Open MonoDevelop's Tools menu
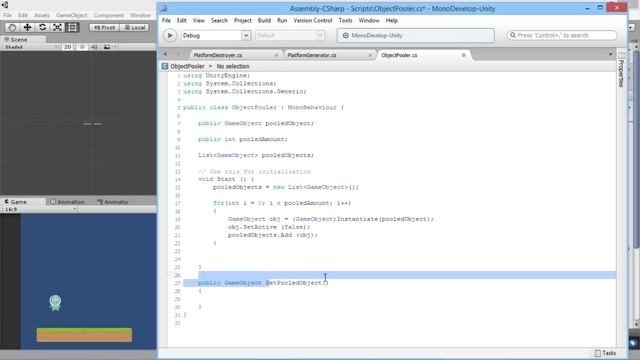Viewport: 640px width, 360px height. [x=345, y=20]
